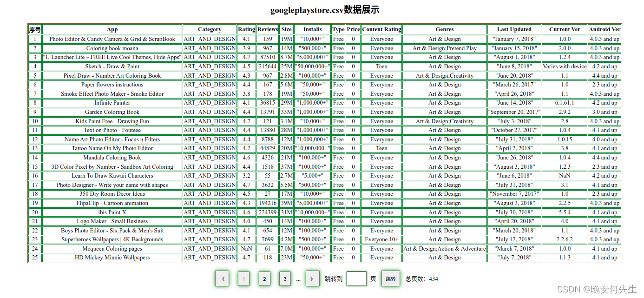Select 'Sketch - Draw & Paint' cell
Viewport: 644px width, 298px height.
coord(112,66)
